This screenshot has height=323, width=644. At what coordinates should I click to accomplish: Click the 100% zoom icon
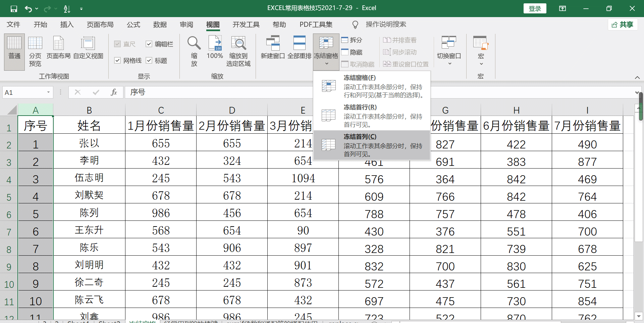[215, 48]
